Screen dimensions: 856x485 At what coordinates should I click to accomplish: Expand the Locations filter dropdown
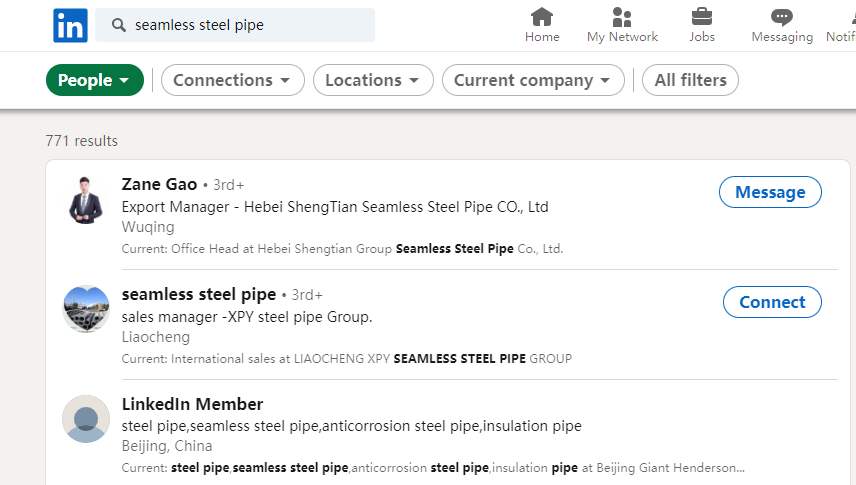tap(373, 80)
